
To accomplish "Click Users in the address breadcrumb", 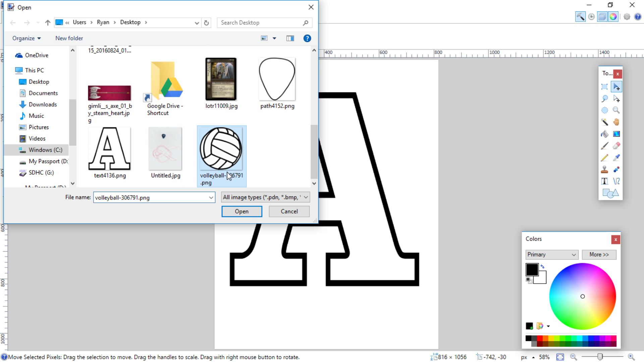I will 79,22.
